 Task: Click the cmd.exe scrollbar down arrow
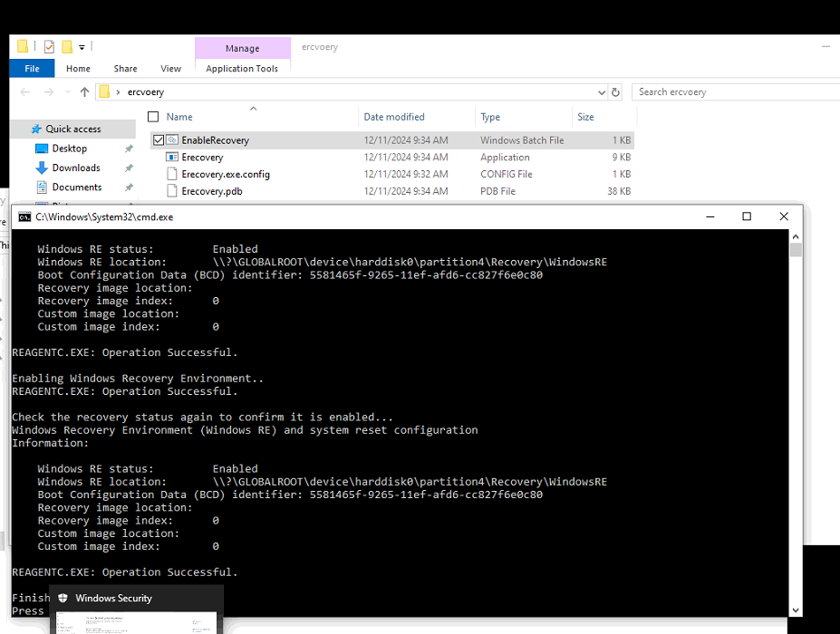[x=796, y=610]
